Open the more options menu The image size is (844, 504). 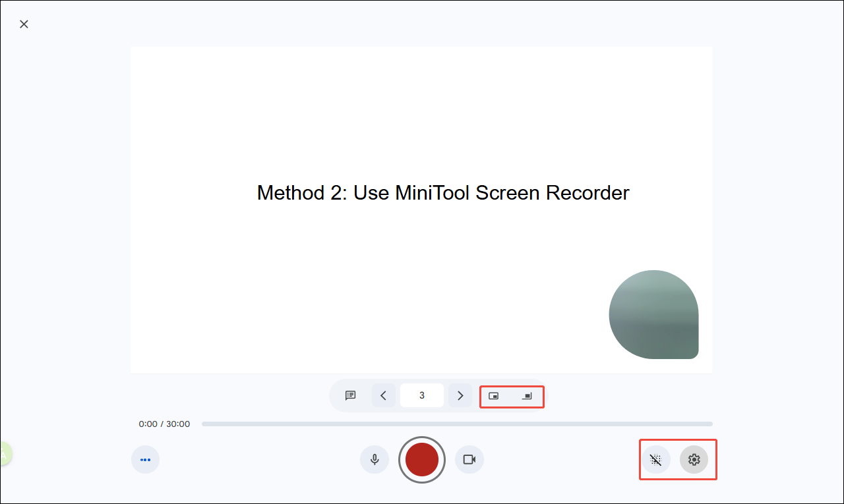[145, 459]
